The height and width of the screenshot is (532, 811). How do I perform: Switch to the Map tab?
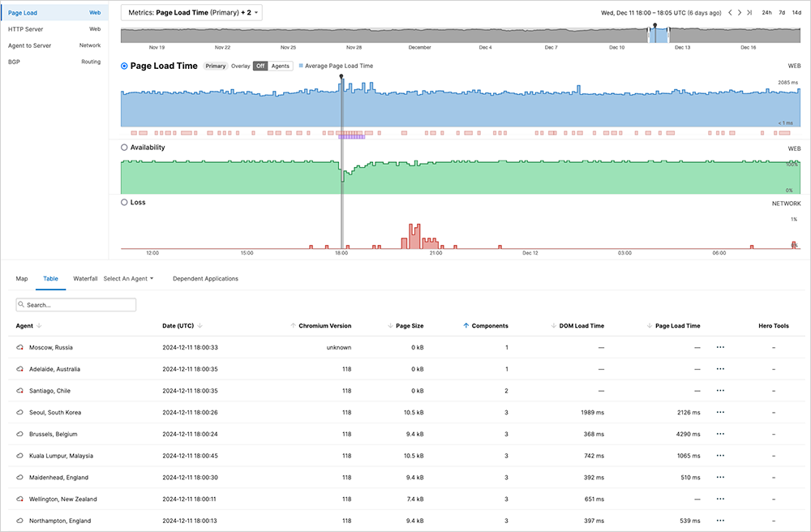[x=22, y=279]
